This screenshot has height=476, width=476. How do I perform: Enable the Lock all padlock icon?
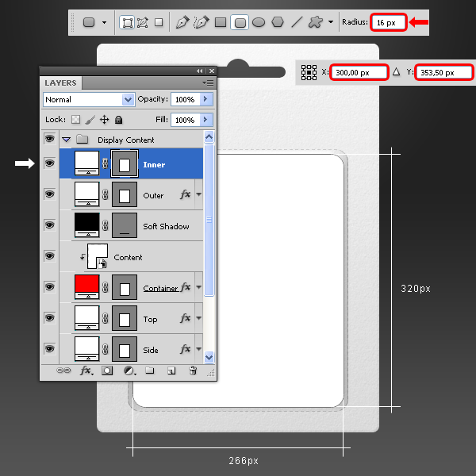coord(119,120)
